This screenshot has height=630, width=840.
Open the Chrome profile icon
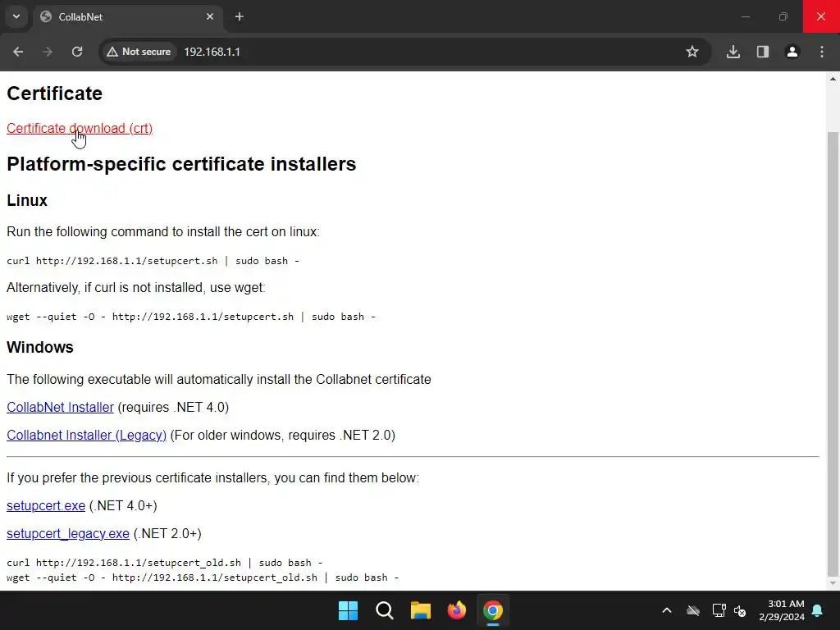tap(792, 52)
